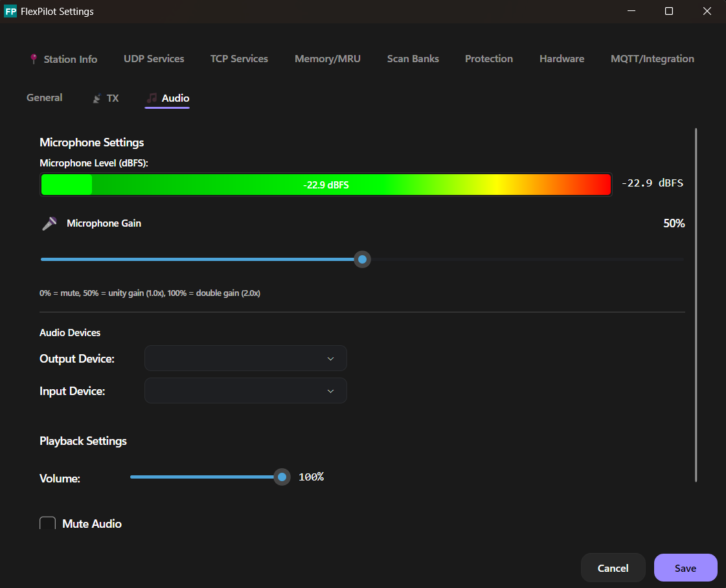Go to the MQTT/Integration tab
This screenshot has width=726, height=588.
[x=652, y=59]
